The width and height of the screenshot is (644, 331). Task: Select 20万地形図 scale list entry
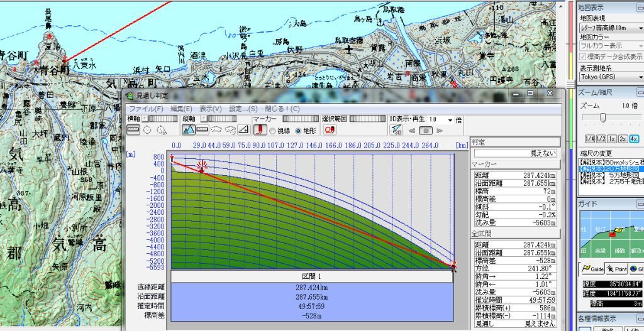(x=610, y=168)
